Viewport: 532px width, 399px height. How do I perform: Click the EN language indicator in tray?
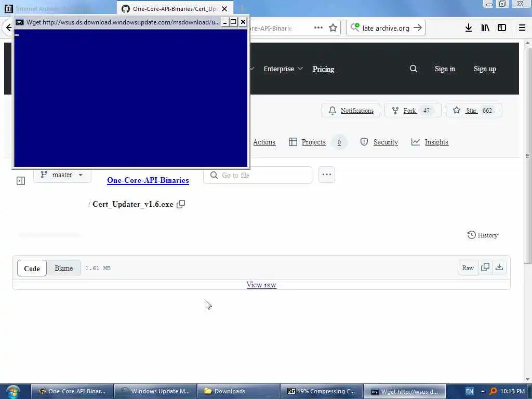(470, 391)
